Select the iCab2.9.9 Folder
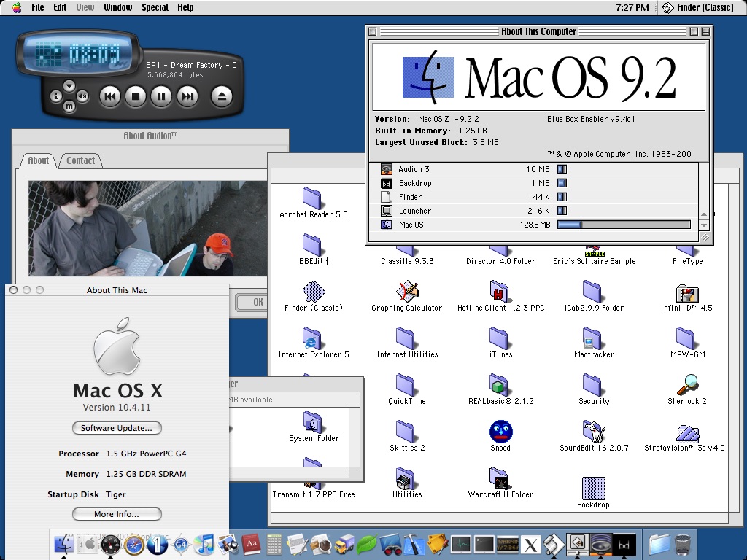This screenshot has width=747, height=560. (x=592, y=292)
